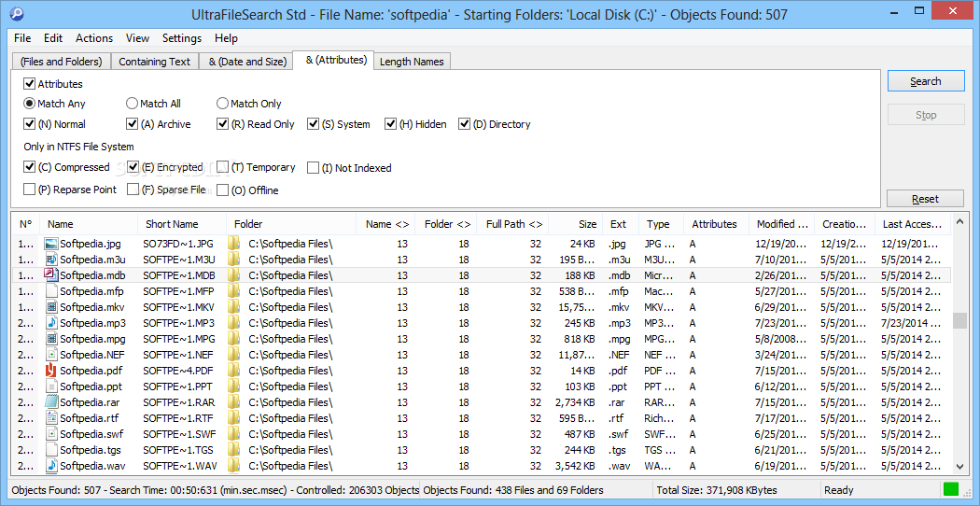Click the Softpedia.ppt file icon
Viewport: 980px width, 506px height.
51,387
